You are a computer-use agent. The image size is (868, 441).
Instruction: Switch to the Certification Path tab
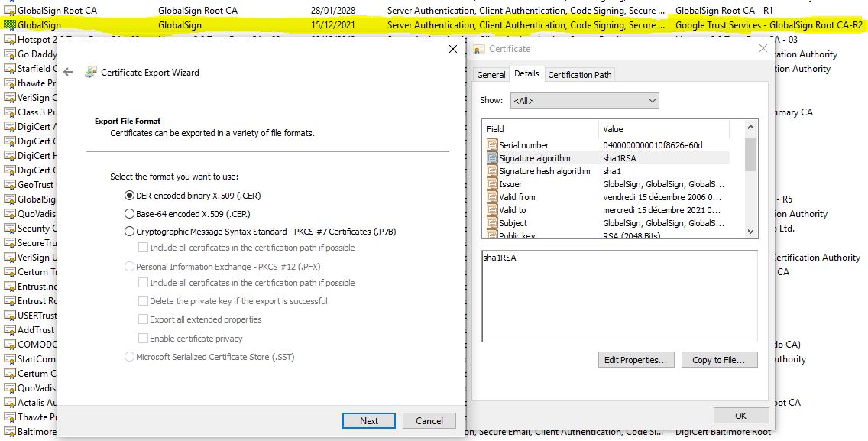[580, 75]
